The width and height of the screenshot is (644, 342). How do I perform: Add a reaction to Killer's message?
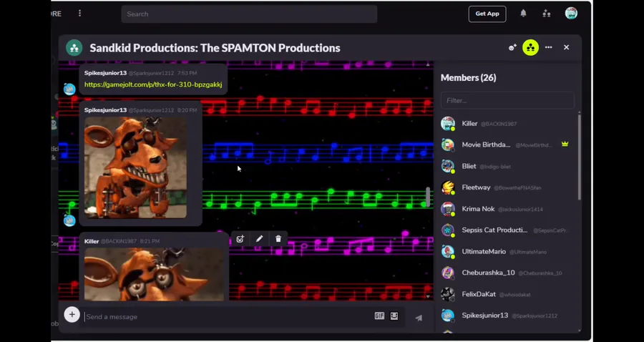coord(240,239)
